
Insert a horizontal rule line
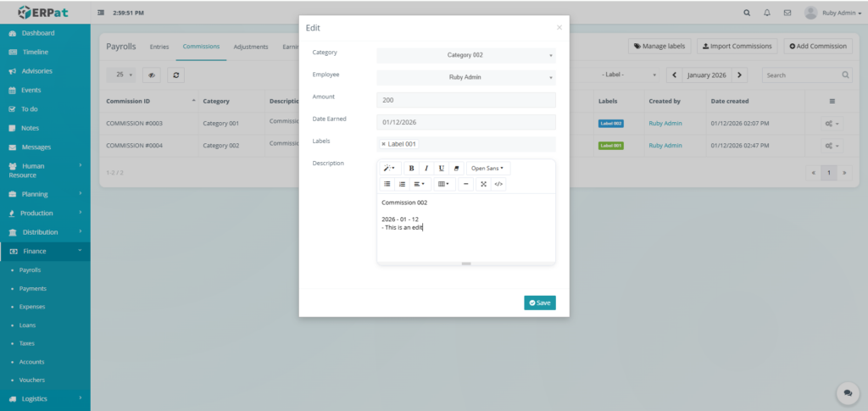[465, 184]
